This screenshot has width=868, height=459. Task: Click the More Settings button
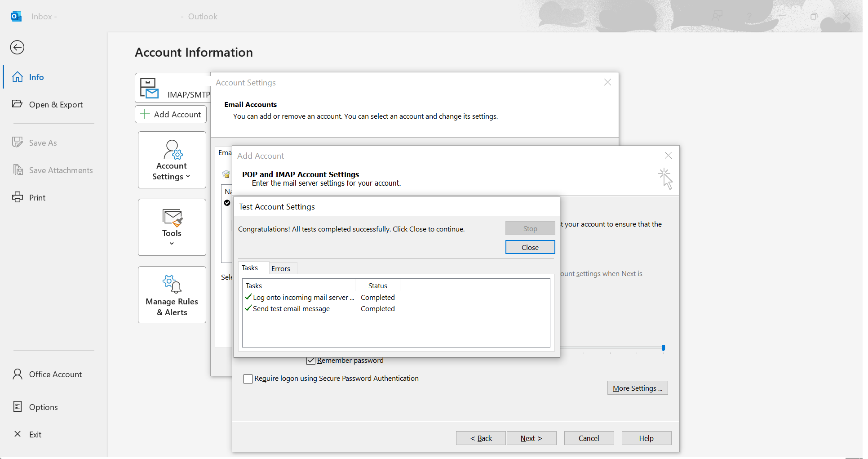638,388
